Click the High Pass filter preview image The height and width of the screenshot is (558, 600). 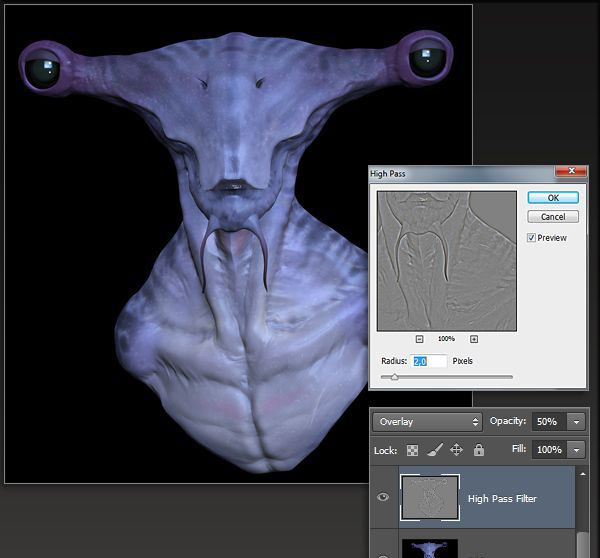point(446,260)
